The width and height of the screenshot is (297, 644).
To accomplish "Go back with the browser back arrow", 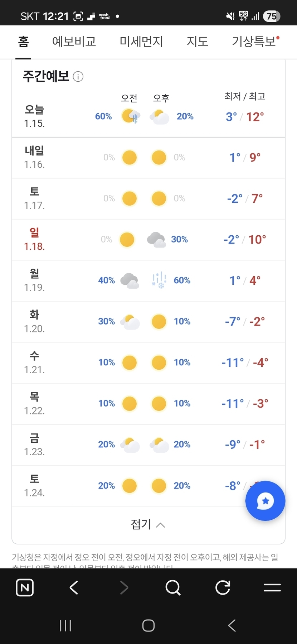I will click(x=74, y=587).
